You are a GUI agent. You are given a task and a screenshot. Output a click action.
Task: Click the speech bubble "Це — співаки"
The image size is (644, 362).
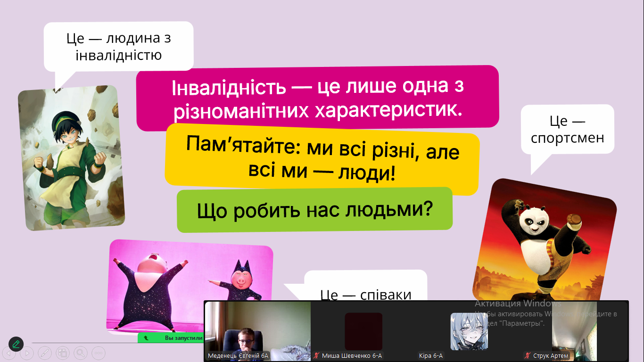click(x=366, y=286)
